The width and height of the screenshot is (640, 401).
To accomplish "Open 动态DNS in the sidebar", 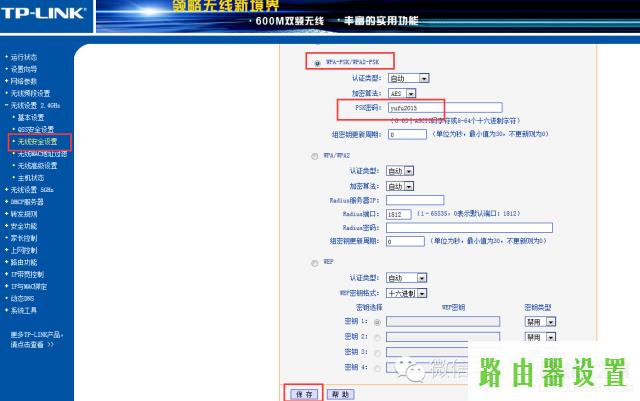I will point(22,299).
